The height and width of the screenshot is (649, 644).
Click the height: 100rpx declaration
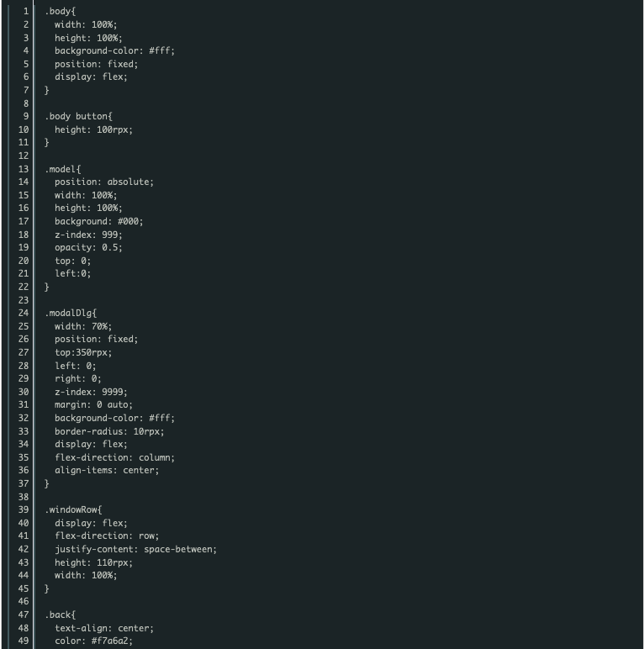94,129
